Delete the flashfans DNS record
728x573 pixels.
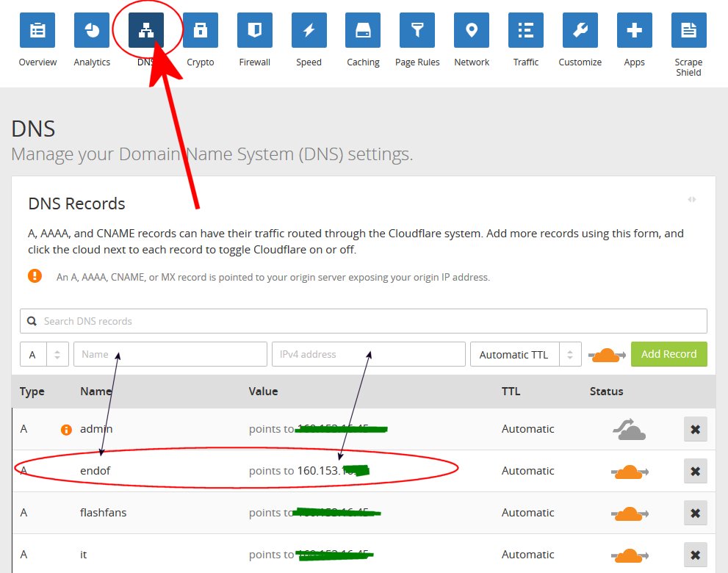point(695,513)
